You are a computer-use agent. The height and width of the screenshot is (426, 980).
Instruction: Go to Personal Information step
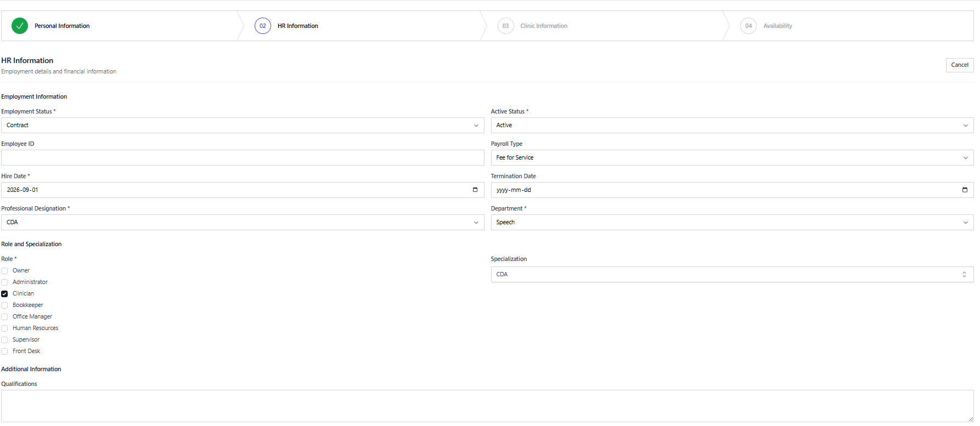tap(62, 26)
